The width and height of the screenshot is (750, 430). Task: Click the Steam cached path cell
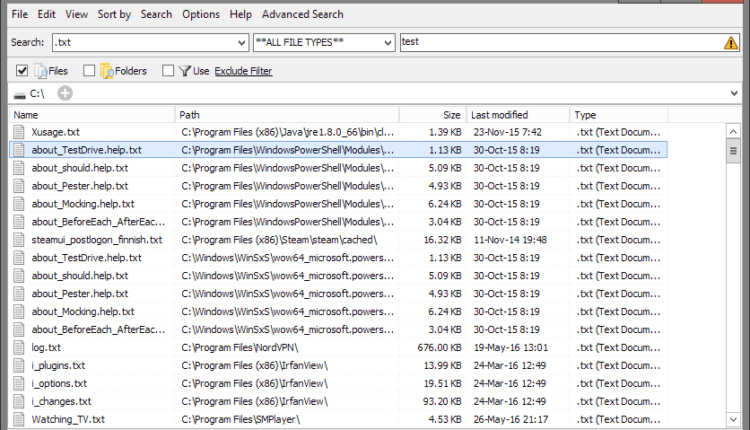point(279,240)
